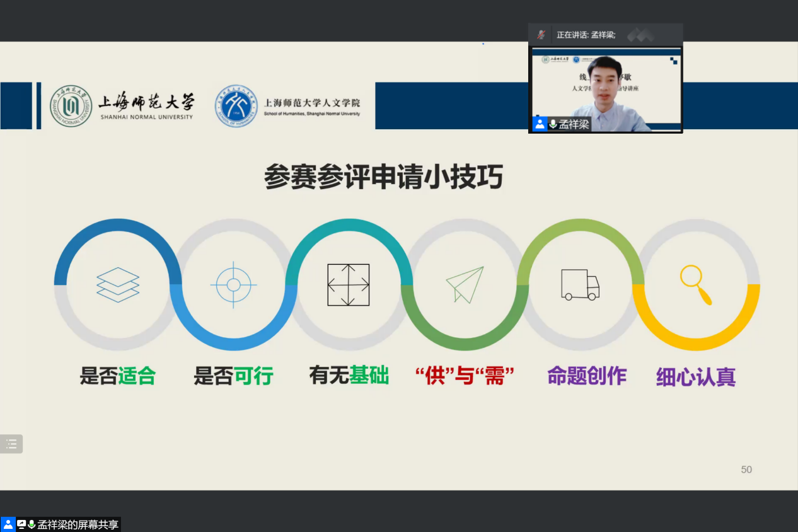Click the microphone icon on speaker video label
This screenshot has height=532, width=798.
point(553,124)
